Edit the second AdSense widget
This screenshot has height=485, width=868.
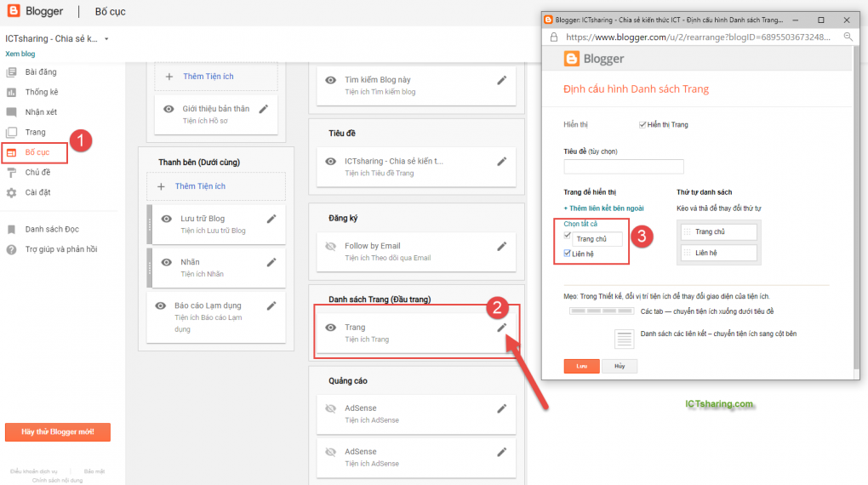pyautogui.click(x=501, y=453)
